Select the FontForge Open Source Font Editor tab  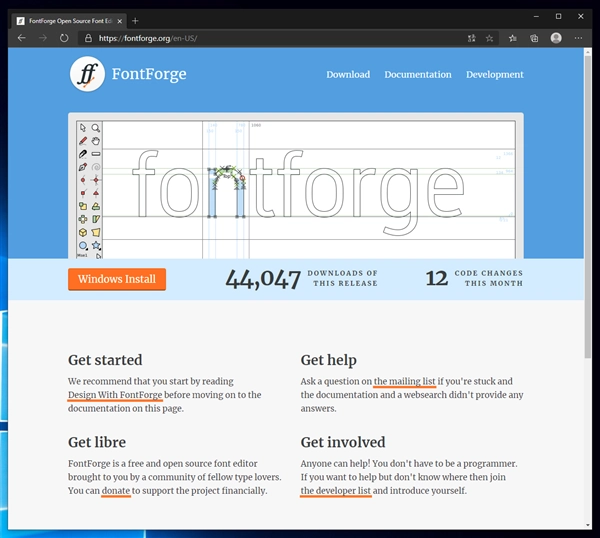click(x=69, y=21)
